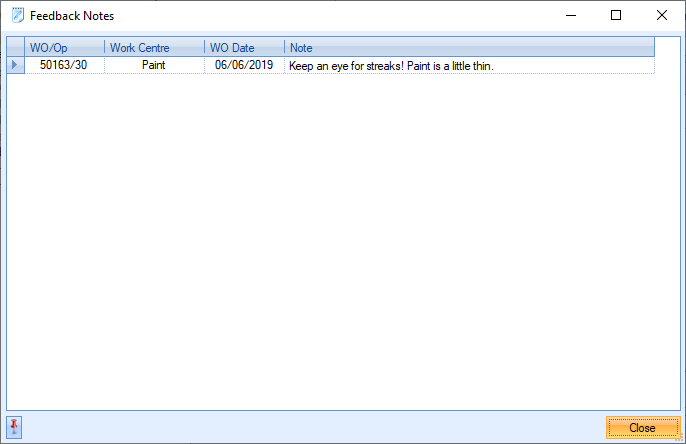Image resolution: width=686 pixels, height=444 pixels.
Task: Select the Paint work centre cell
Action: pos(154,65)
